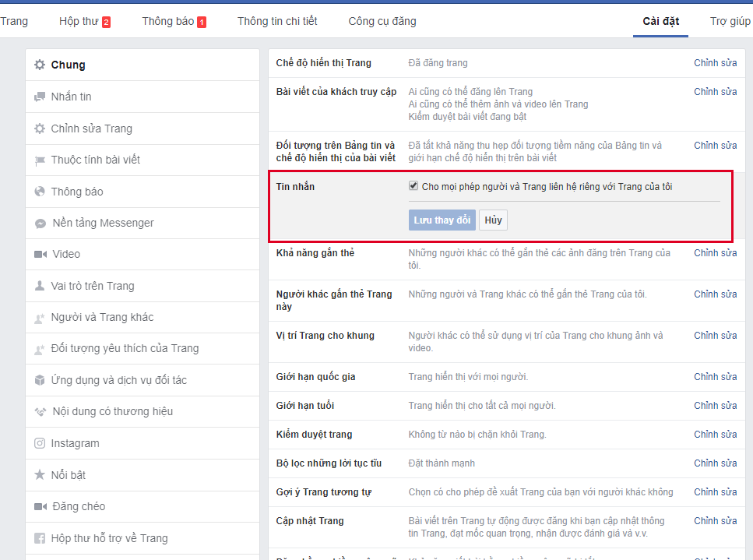The width and height of the screenshot is (753, 560).
Task: Open Nổi bật settings section
Action: coord(143,475)
